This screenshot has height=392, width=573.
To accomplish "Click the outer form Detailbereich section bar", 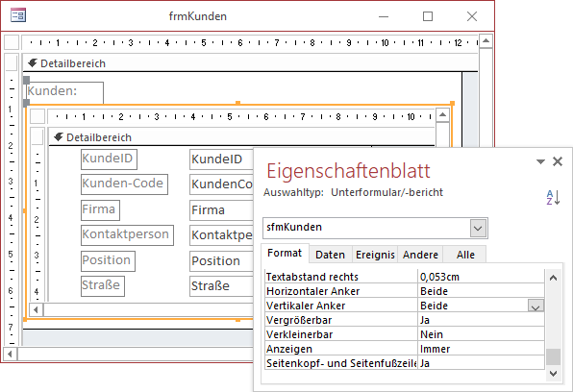I will (x=250, y=63).
